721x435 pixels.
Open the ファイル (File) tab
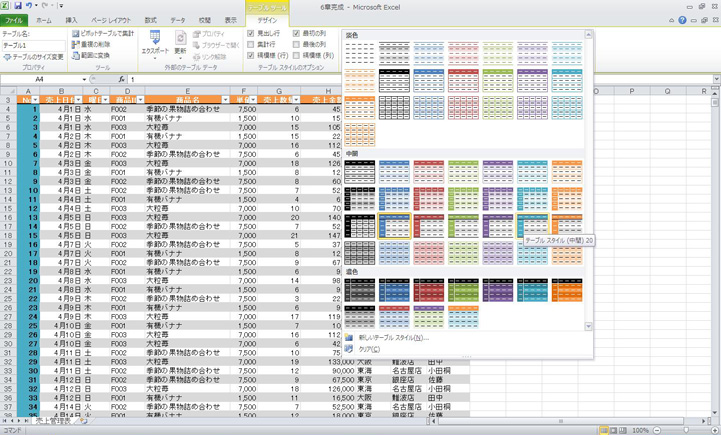14,20
